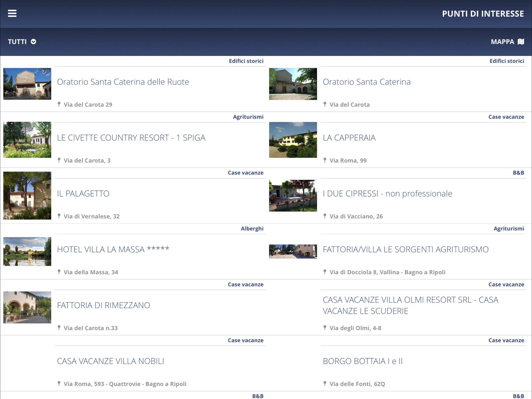Click pin icon beside Via del Carota n.33
The image size is (532, 399).
pyautogui.click(x=59, y=327)
